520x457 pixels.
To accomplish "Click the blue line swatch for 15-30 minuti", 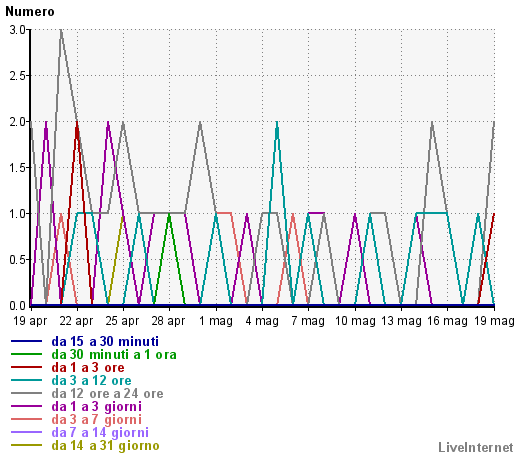I will click(x=26, y=341).
